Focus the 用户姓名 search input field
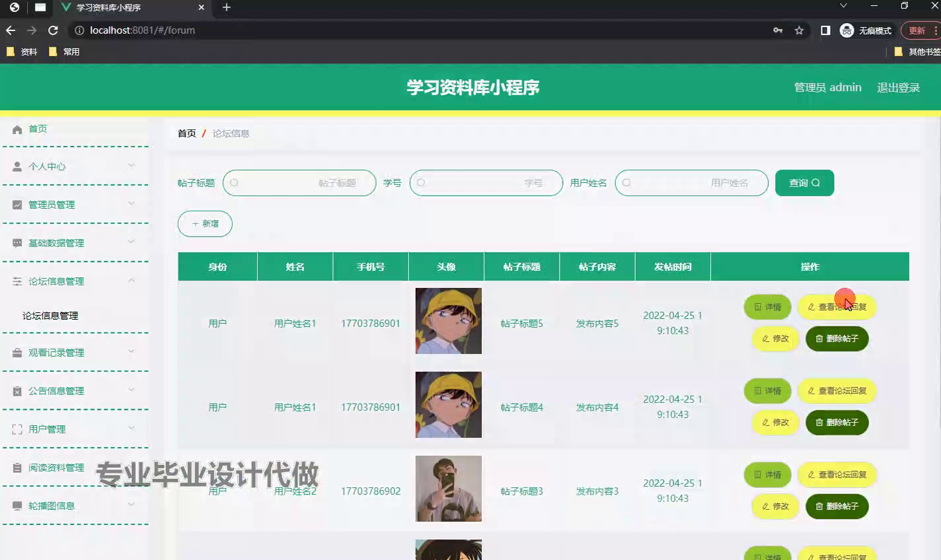 point(692,183)
